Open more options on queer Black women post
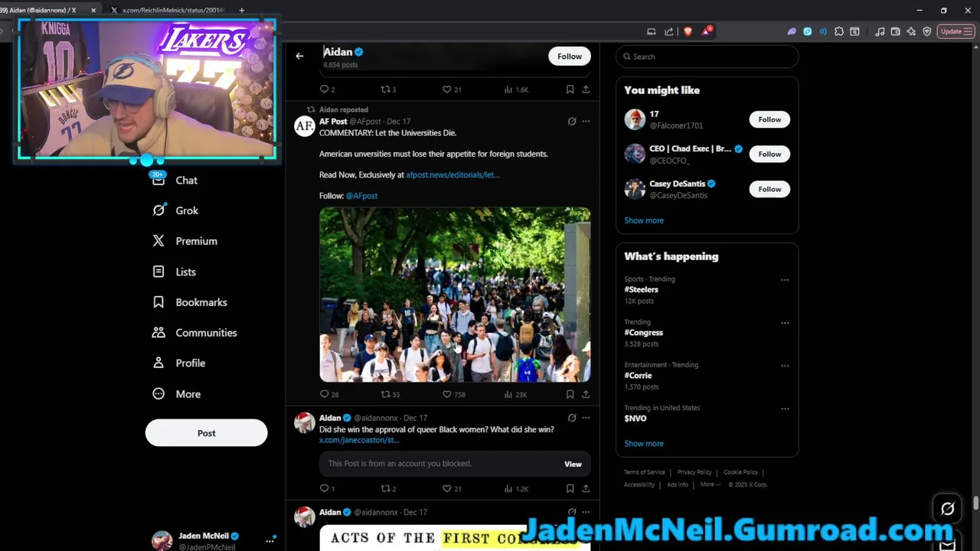Viewport: 980px width, 551px height. 586,418
